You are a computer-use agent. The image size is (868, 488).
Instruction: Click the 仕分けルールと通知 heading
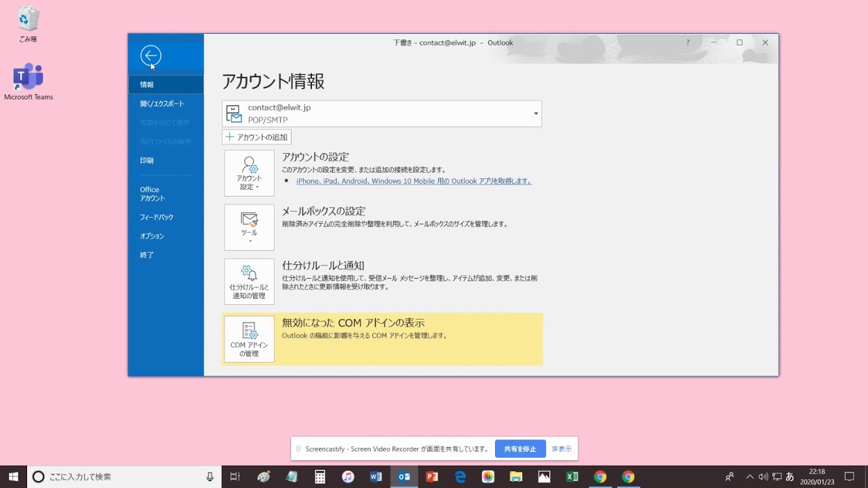pos(323,265)
